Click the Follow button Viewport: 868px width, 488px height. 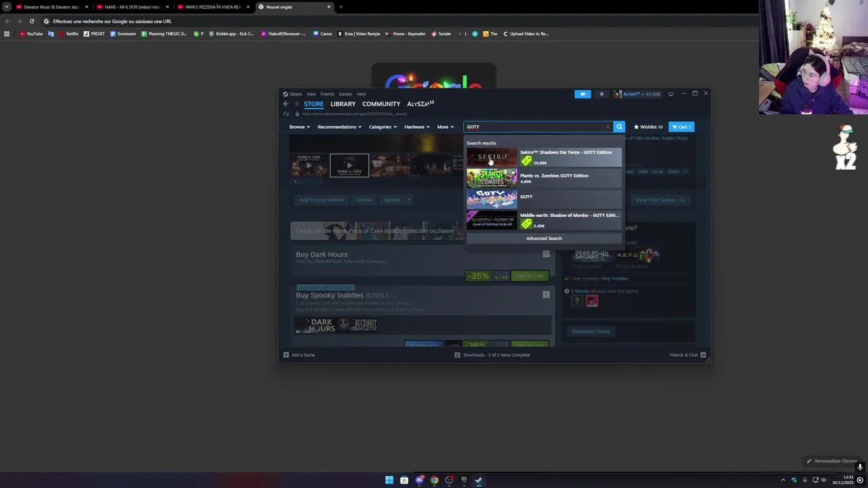364,200
